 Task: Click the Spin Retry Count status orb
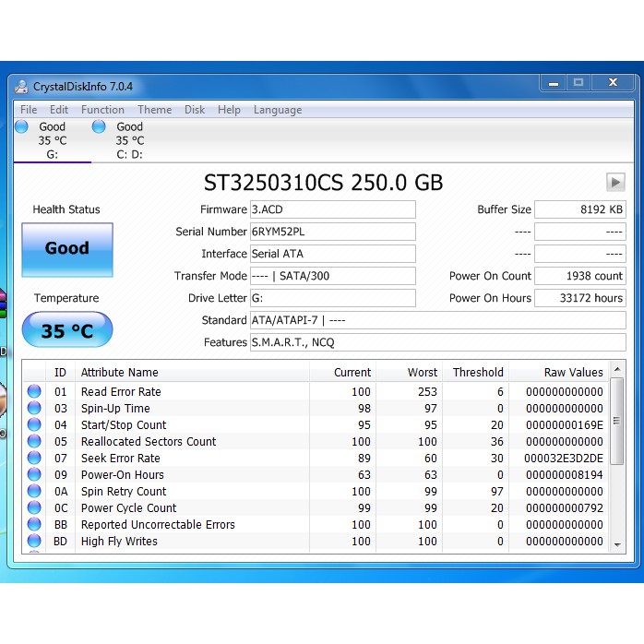coord(34,492)
